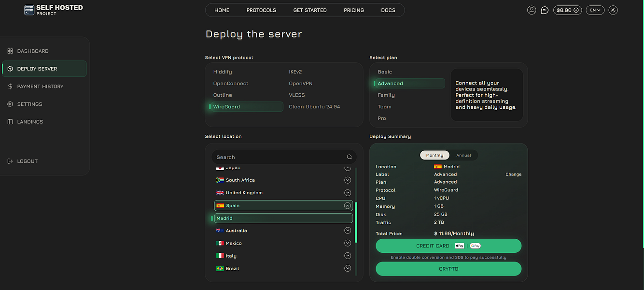This screenshot has height=290, width=644.
Task: Click the Change label link
Action: point(514,174)
